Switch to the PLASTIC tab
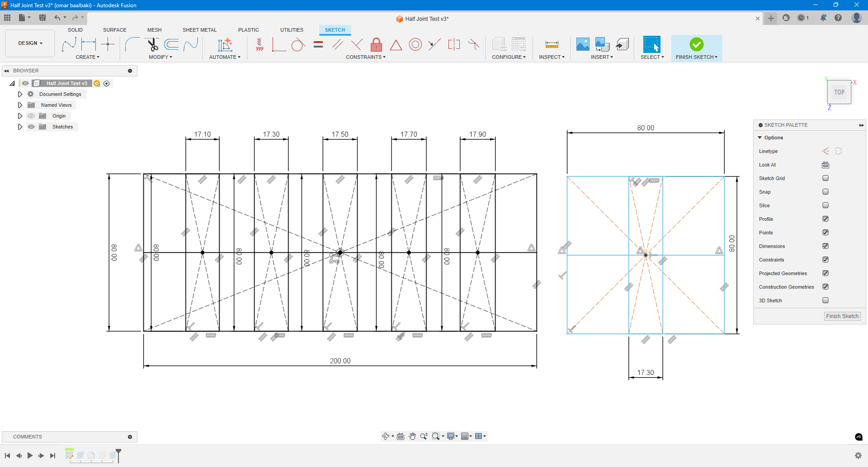This screenshot has height=467, width=868. 249,30
